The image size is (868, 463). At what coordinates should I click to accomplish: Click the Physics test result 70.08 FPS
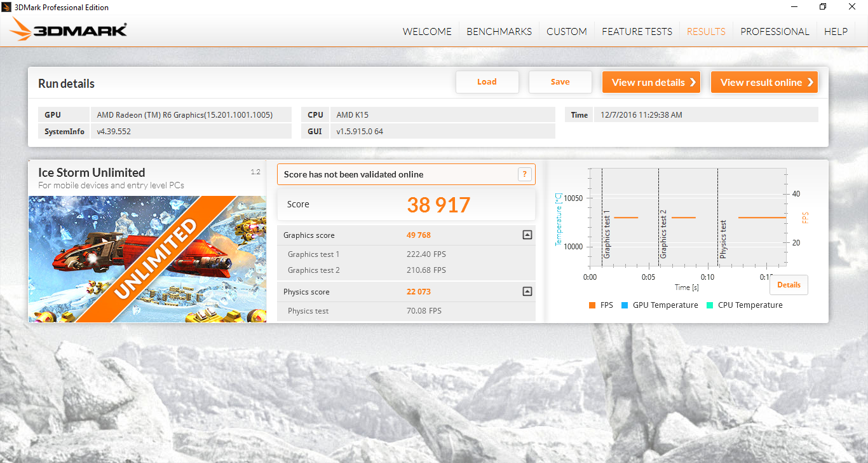[424, 311]
